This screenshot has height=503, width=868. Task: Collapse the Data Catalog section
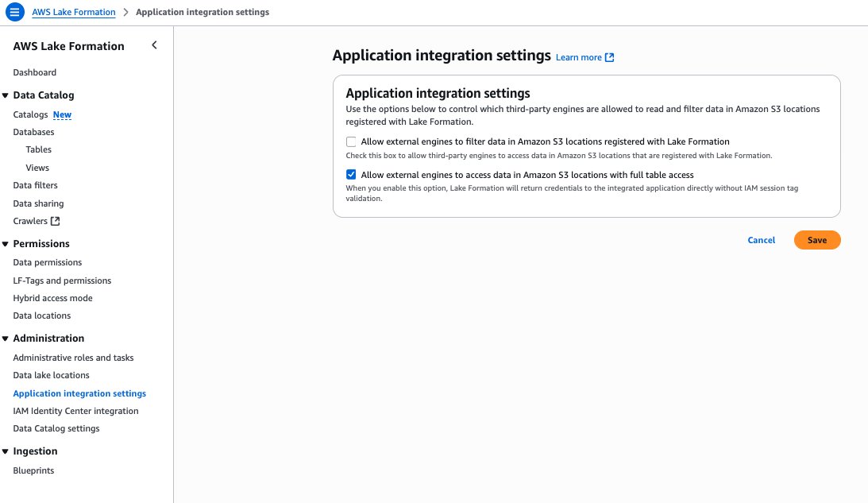point(6,95)
